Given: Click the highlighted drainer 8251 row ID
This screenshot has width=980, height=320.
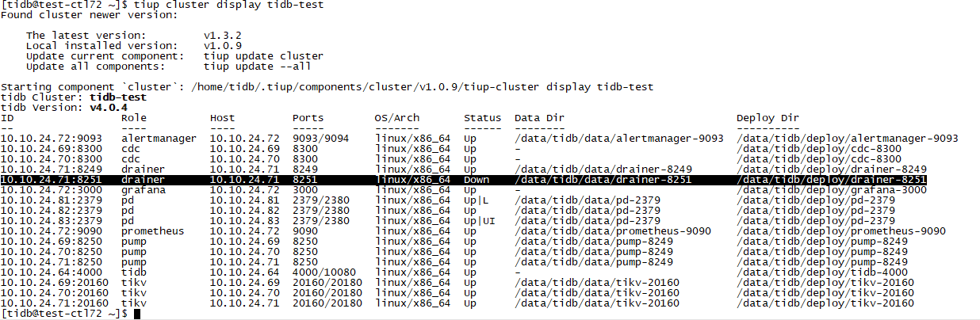Looking at the screenshot, I should 51,180.
